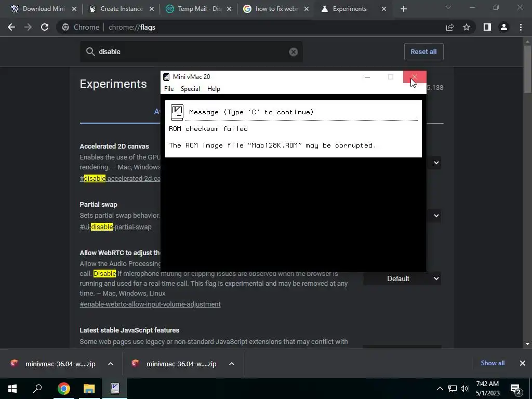This screenshot has width=532, height=399.
Task: Go back using the browser back arrow
Action: (x=11, y=27)
